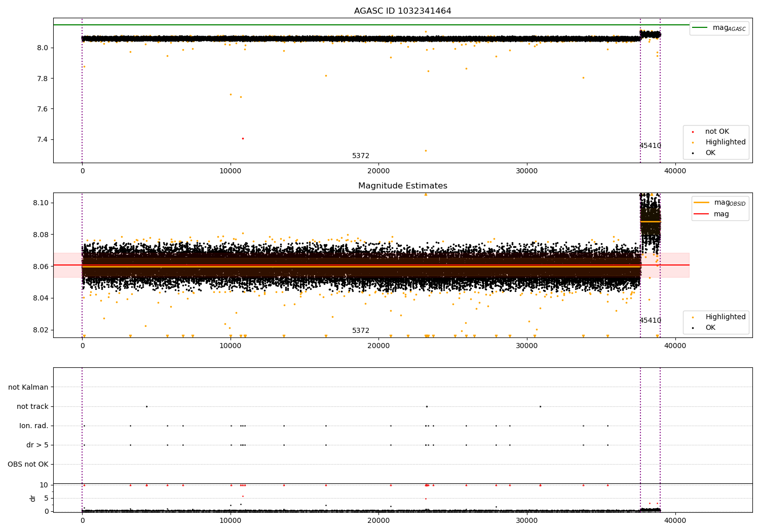The height and width of the screenshot is (532, 760).
Task: Click the 5372 annotation in the top plot
Action: tap(361, 156)
